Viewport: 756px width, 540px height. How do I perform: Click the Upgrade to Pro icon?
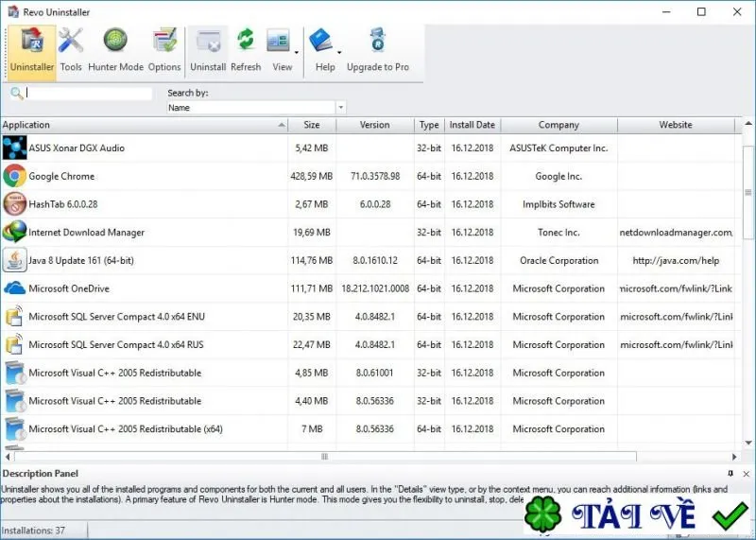click(x=377, y=41)
